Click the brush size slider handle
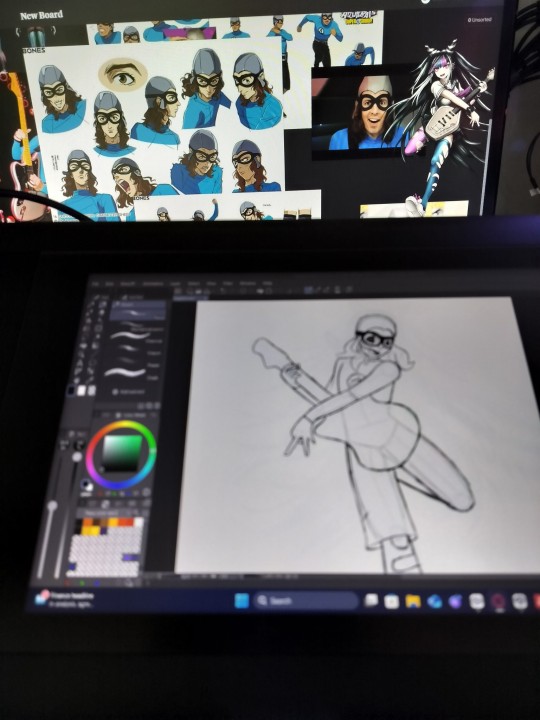 pyautogui.click(x=77, y=457)
